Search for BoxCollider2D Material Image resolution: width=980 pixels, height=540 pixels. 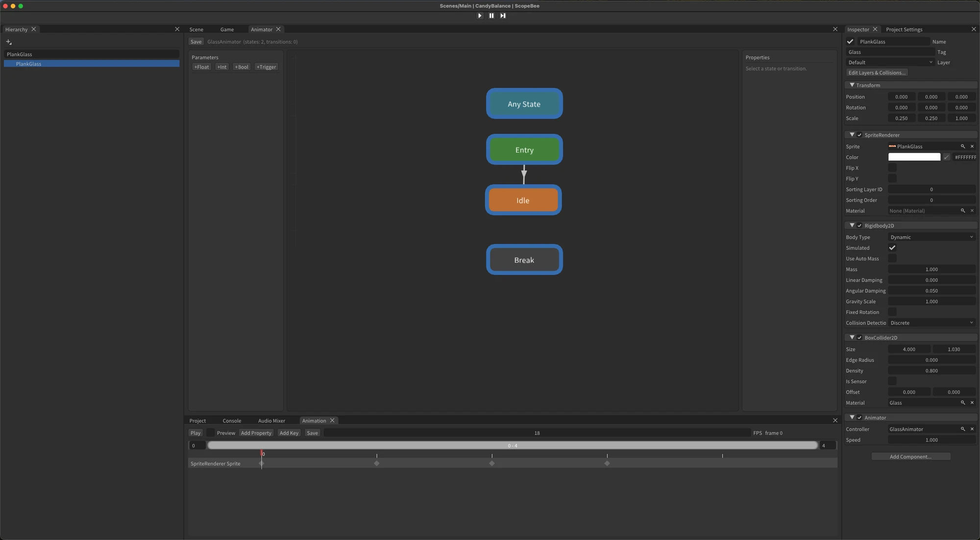click(x=963, y=403)
